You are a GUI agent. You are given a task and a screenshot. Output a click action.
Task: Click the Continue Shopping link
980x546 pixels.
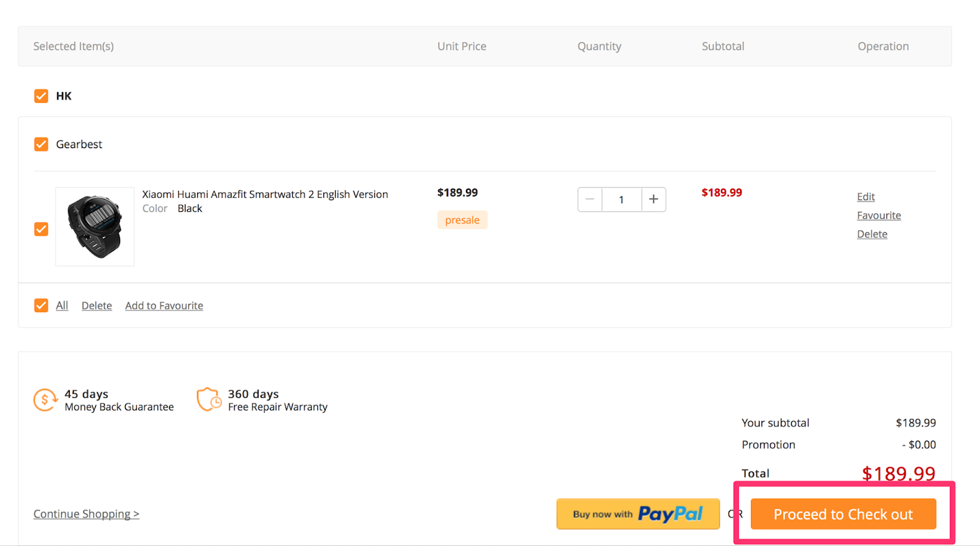point(86,514)
